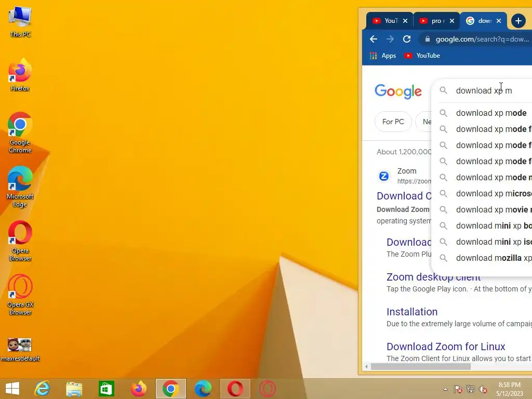Open the Microsoft Edge desktop shortcut
Screen dimensions: 532x399
(20, 187)
